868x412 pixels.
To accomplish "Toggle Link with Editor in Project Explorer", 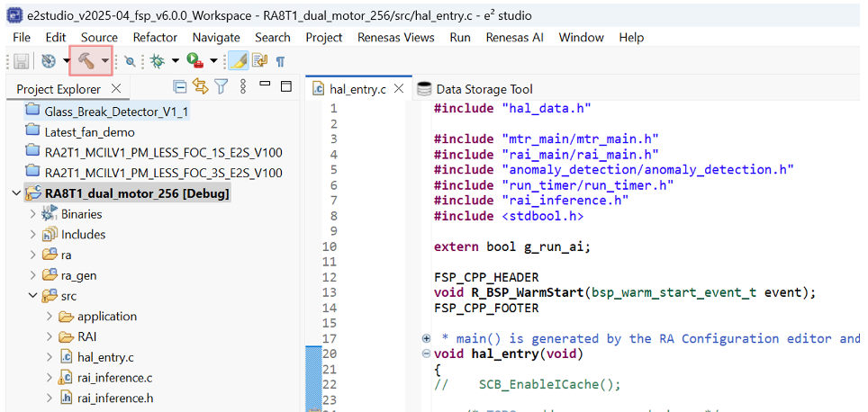I will click(x=200, y=86).
